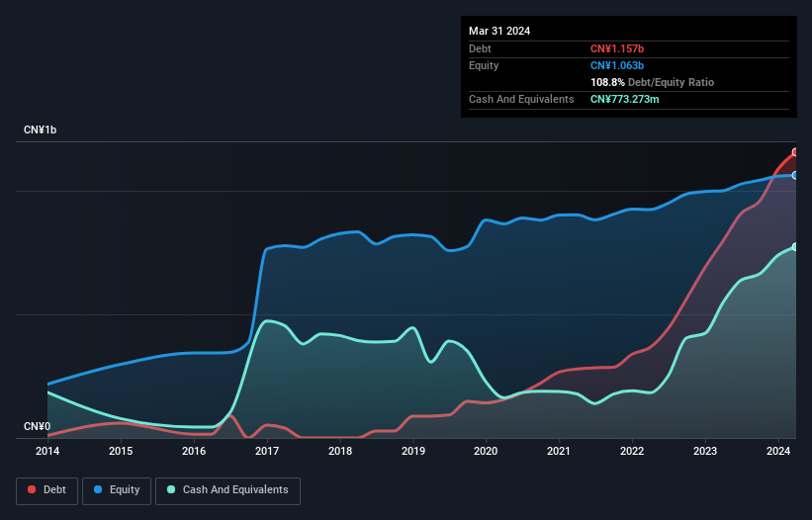This screenshot has height=520, width=812.
Task: Click the CN¥1.157b debt value
Action: click(x=617, y=48)
